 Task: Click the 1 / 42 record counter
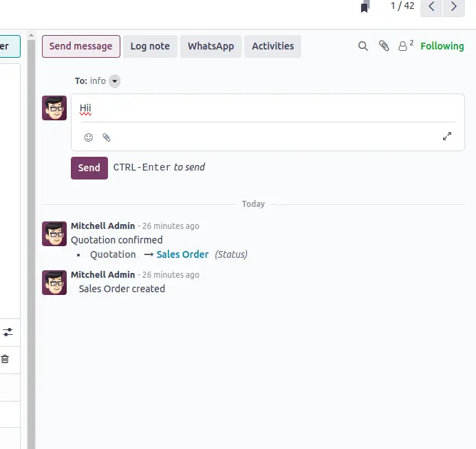(x=402, y=6)
